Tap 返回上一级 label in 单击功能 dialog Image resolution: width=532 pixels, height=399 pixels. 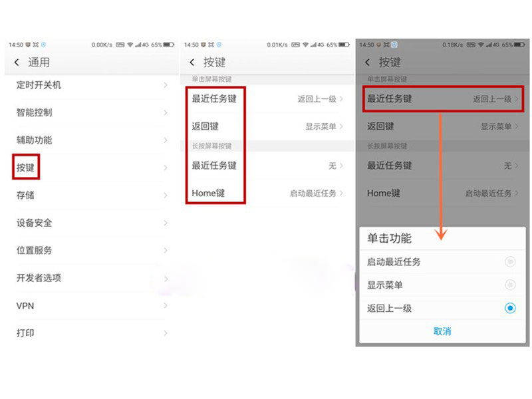pos(389,309)
